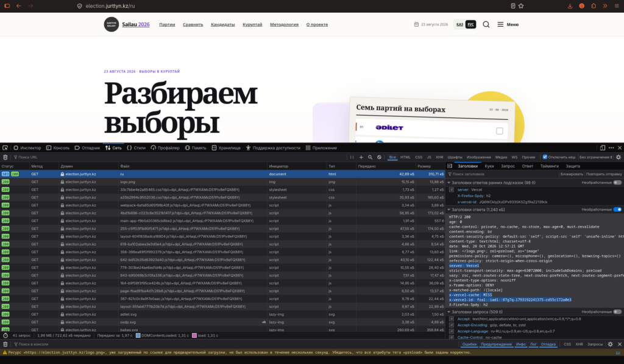Viewport: 624px width, 364px height.
Task: Open the site Меню hamburger
Action: pos(508,24)
